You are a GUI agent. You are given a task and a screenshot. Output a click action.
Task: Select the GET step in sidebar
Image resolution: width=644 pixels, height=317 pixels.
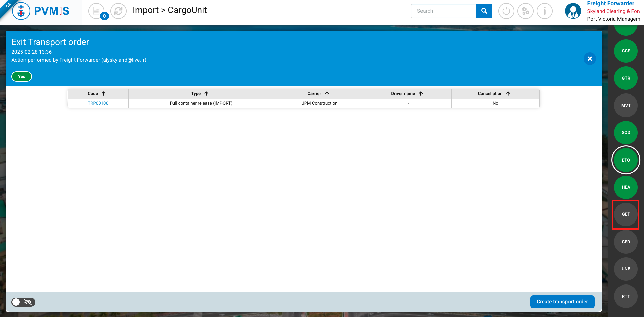tap(626, 214)
